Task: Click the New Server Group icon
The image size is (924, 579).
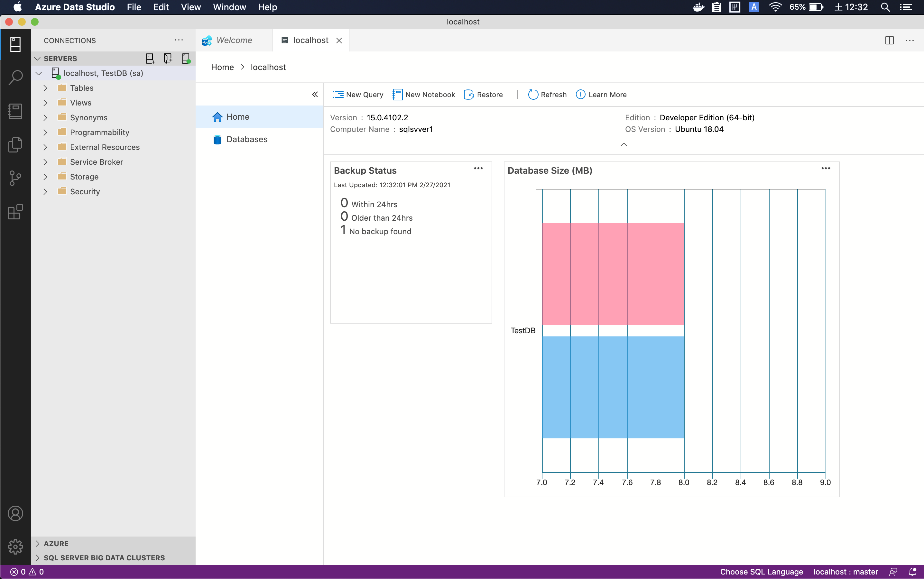Action: pos(168,59)
